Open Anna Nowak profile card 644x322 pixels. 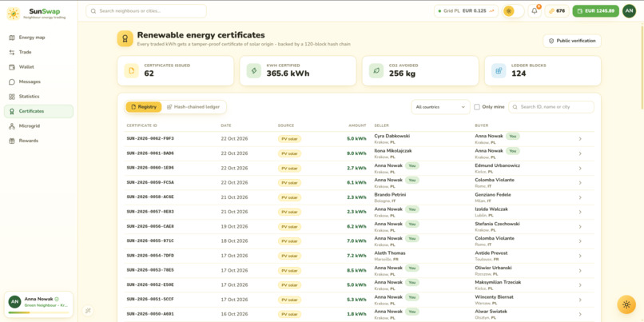point(38,304)
